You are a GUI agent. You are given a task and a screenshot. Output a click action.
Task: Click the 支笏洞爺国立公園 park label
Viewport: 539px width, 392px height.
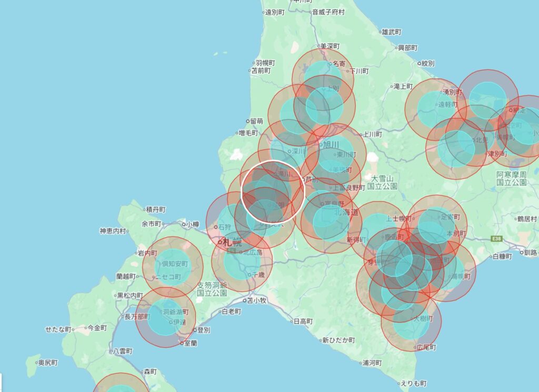tap(212, 288)
